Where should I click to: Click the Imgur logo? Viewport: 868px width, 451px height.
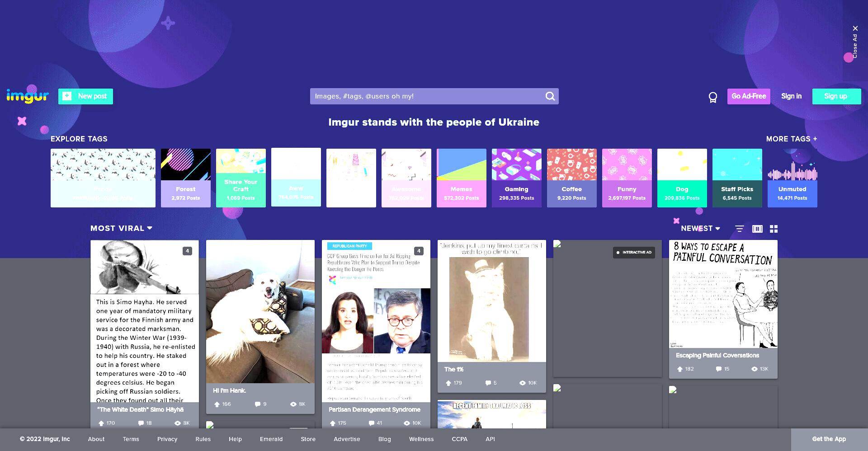[x=28, y=96]
